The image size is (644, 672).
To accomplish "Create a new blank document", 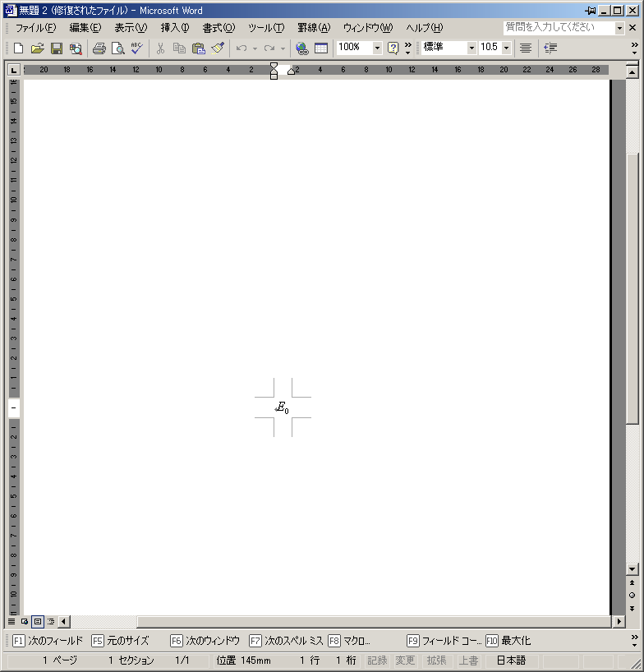I will [18, 48].
